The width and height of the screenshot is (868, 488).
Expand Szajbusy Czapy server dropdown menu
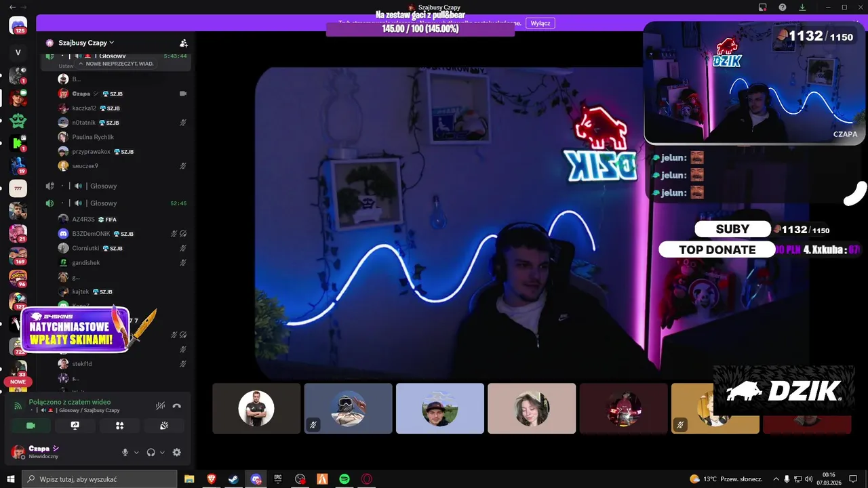click(x=85, y=43)
